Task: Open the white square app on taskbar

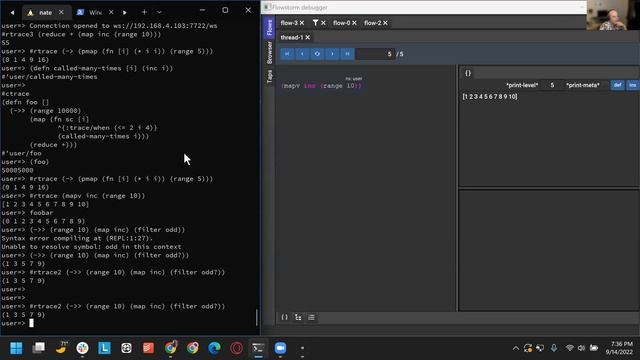Action: click(127, 348)
